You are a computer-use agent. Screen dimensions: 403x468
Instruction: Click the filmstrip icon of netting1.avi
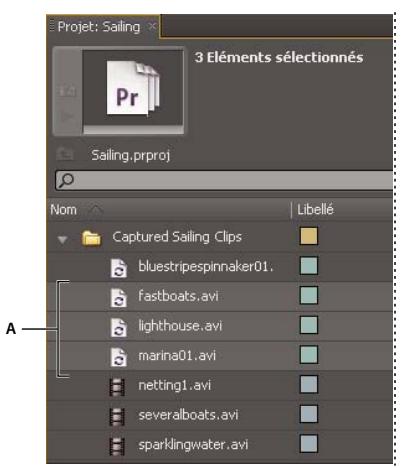[117, 387]
